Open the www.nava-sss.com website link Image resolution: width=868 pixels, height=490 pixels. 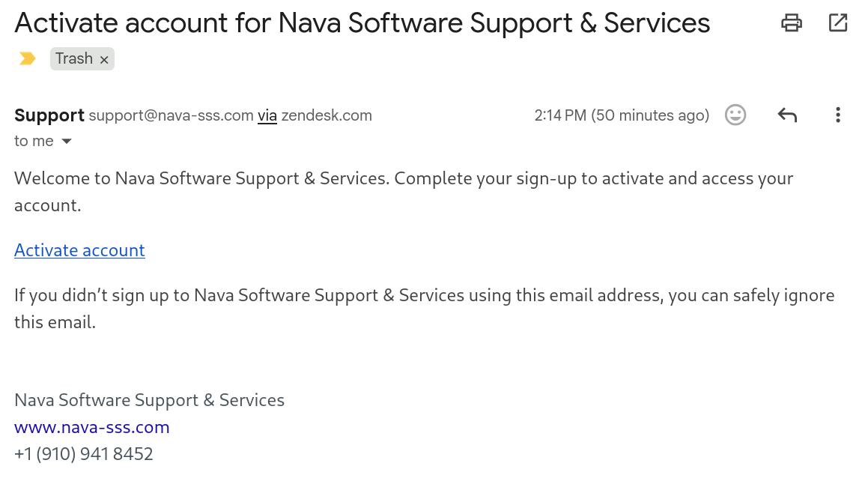(x=92, y=427)
